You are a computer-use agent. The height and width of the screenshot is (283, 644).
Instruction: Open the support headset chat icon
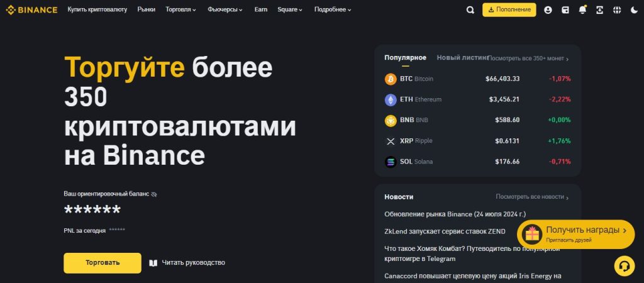click(625, 266)
